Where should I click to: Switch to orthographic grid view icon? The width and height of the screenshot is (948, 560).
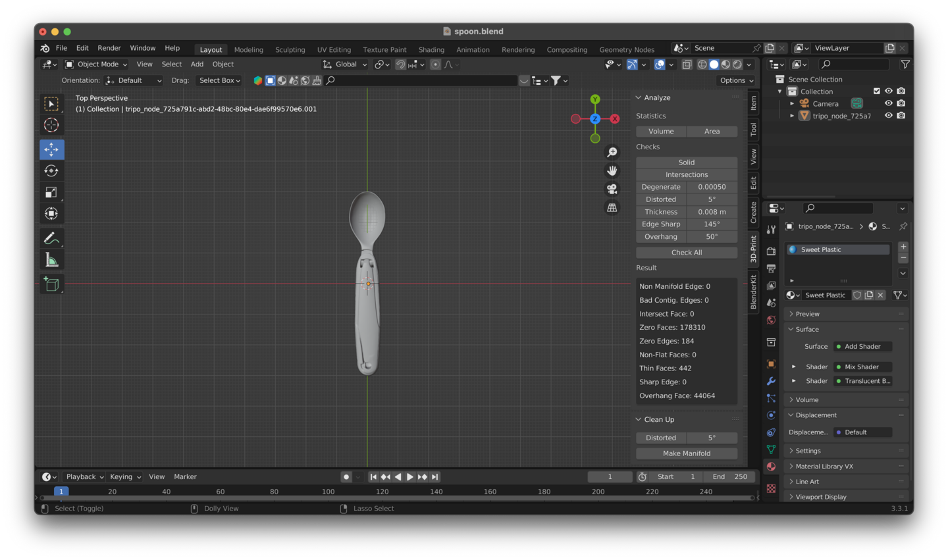[x=612, y=208]
